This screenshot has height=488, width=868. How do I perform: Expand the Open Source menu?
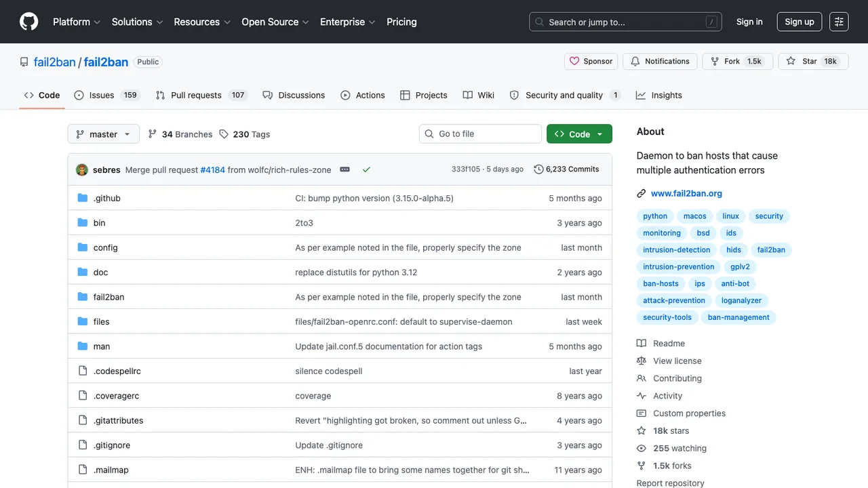(275, 22)
